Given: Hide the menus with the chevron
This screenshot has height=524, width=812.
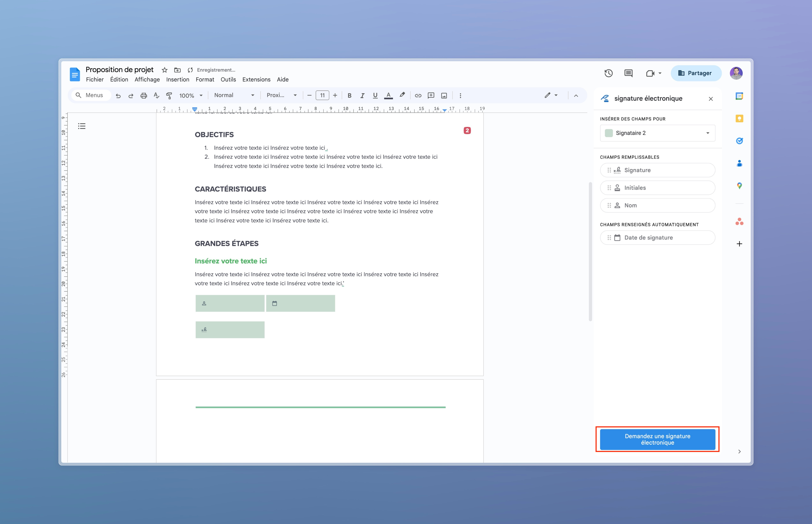Looking at the screenshot, I should point(576,96).
